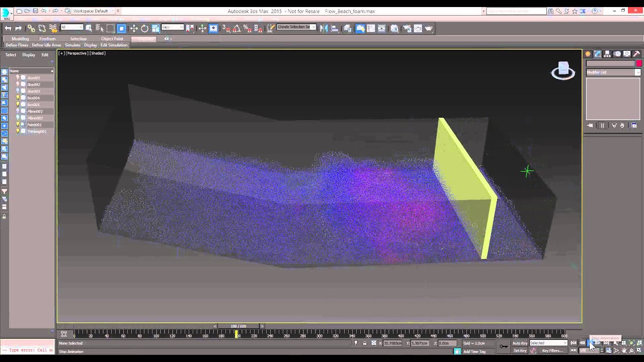This screenshot has height=362, width=644.
Task: Switch to Selection ribbon tab
Action: pyautogui.click(x=78, y=39)
